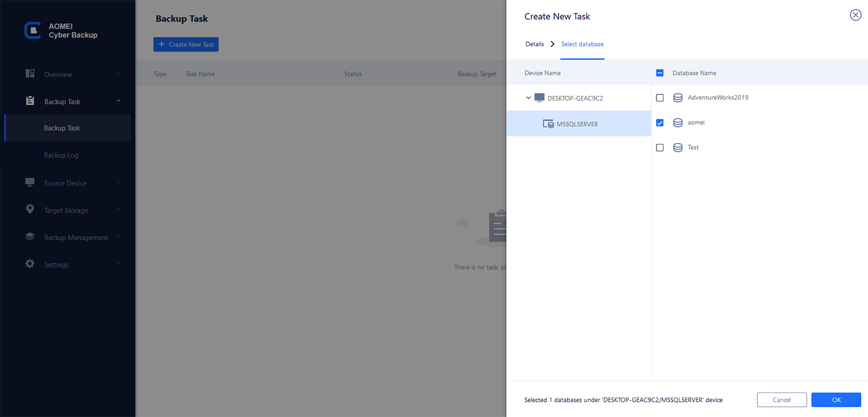The image size is (868, 417).
Task: Collapse the Backup Task sidebar section
Action: pos(118,101)
